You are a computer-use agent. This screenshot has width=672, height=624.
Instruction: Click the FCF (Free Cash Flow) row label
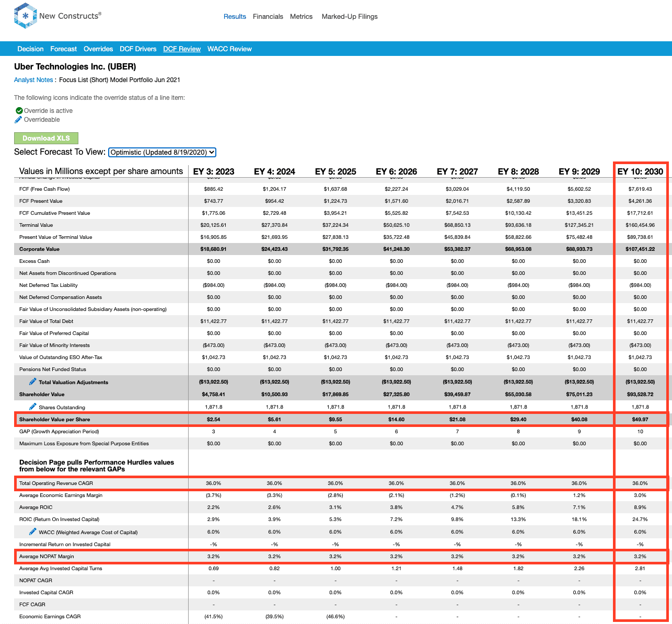(x=44, y=189)
